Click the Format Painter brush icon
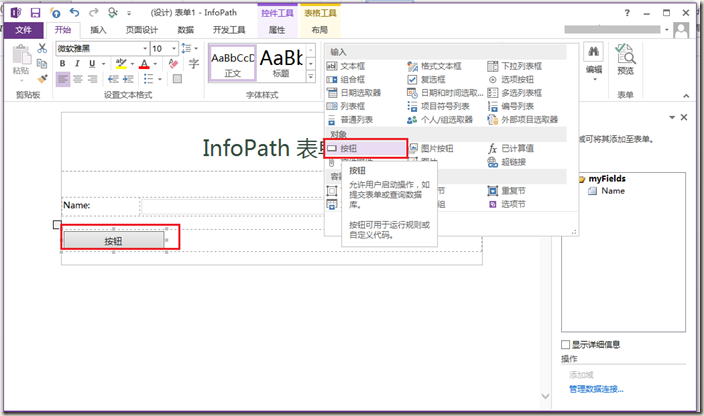 (42, 79)
